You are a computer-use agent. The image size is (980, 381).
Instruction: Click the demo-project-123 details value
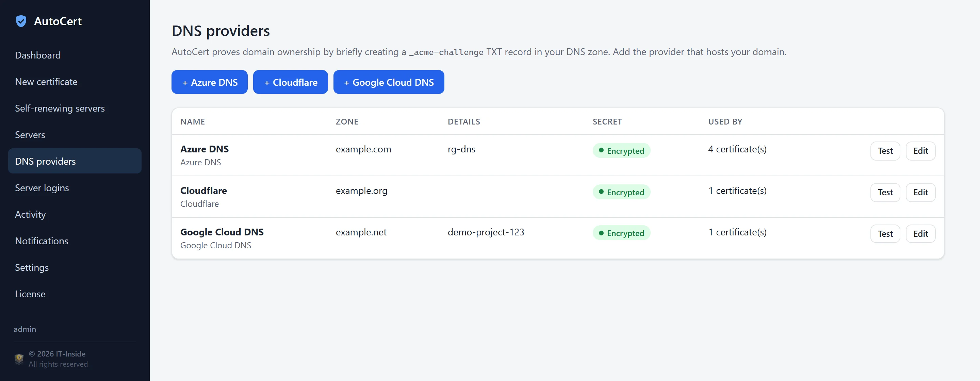486,232
